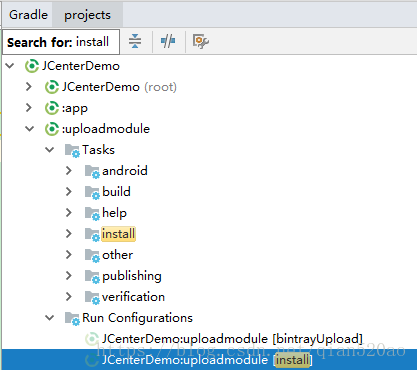Select the ':app' module label
Viewport: 417px width, 370px height.
coord(75,109)
